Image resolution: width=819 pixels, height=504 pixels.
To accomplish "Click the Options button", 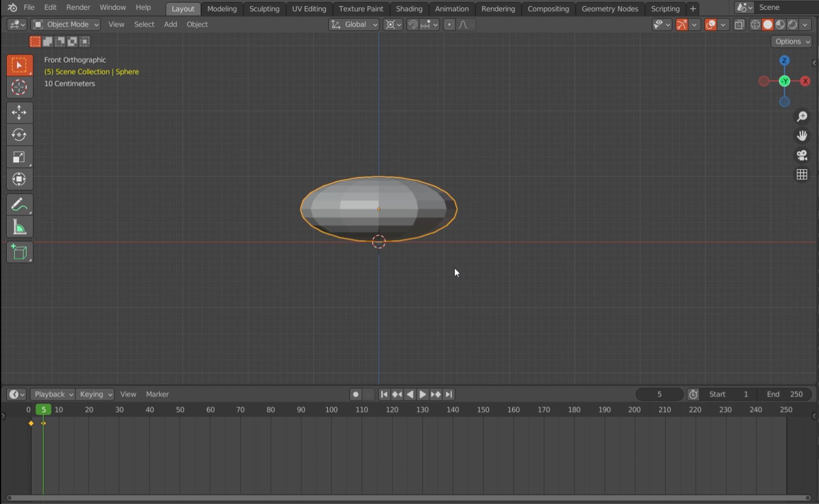I will click(791, 41).
